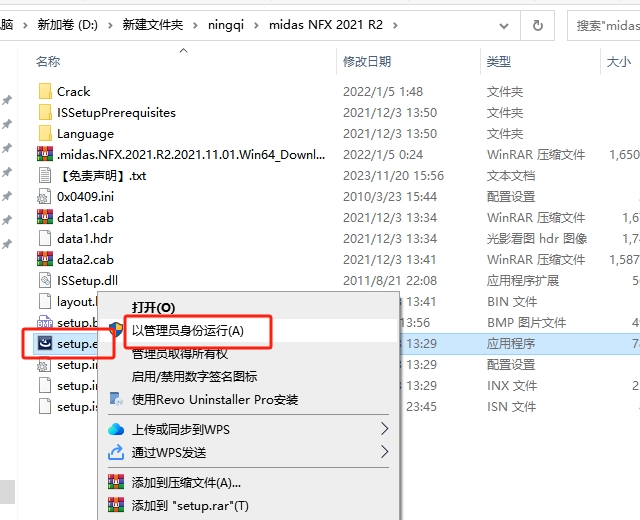Choose 以管理员身份运行(A)
Viewport: 640px width, 520px height.
point(188,330)
